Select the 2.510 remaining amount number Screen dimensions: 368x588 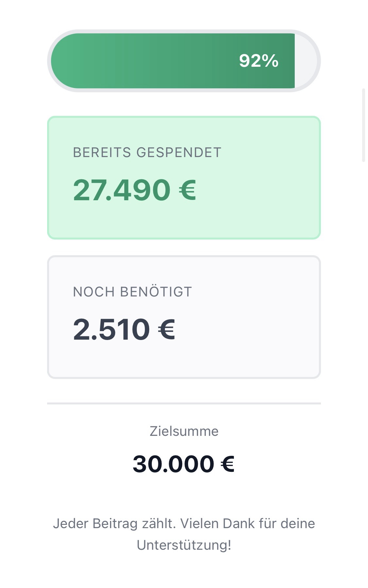tap(111, 329)
